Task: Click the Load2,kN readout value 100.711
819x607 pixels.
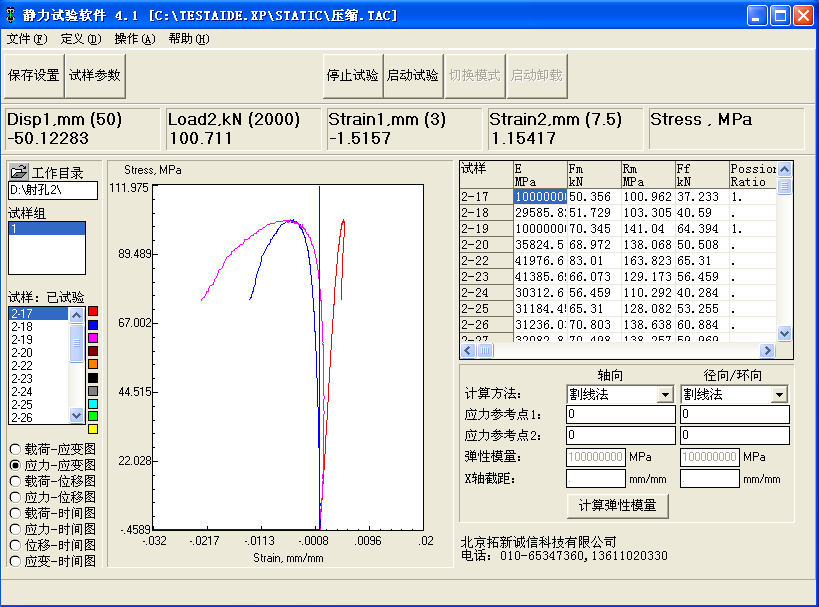Action: click(x=201, y=138)
